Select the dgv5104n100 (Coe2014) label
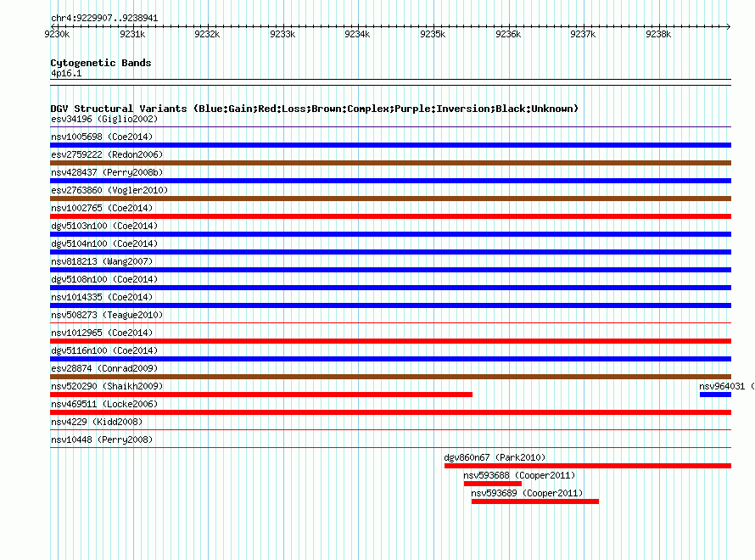Screen dimensions: 755x560 point(104,244)
